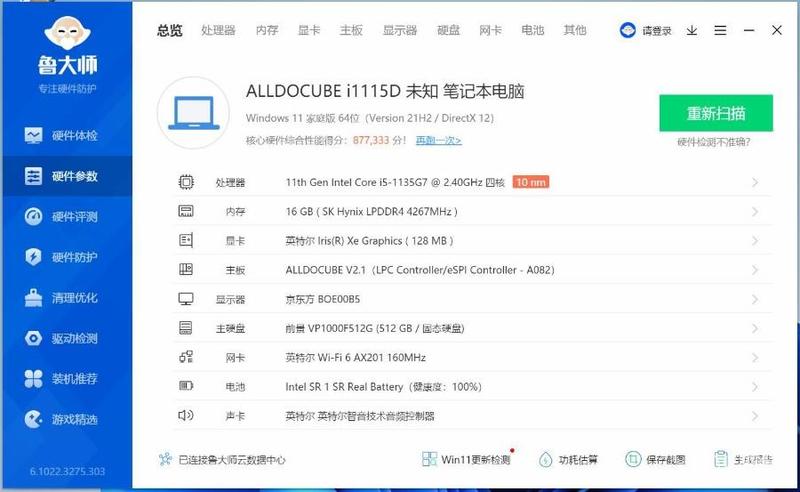Click 硬件检测不准确? feedback link
800x492 pixels.
714,142
